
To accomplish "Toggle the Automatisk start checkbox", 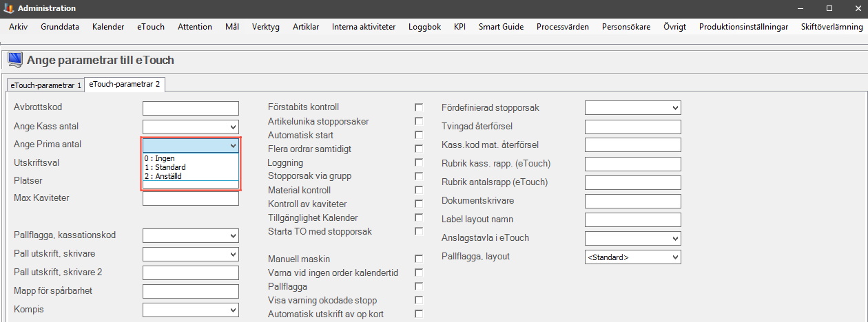I will pos(419,135).
